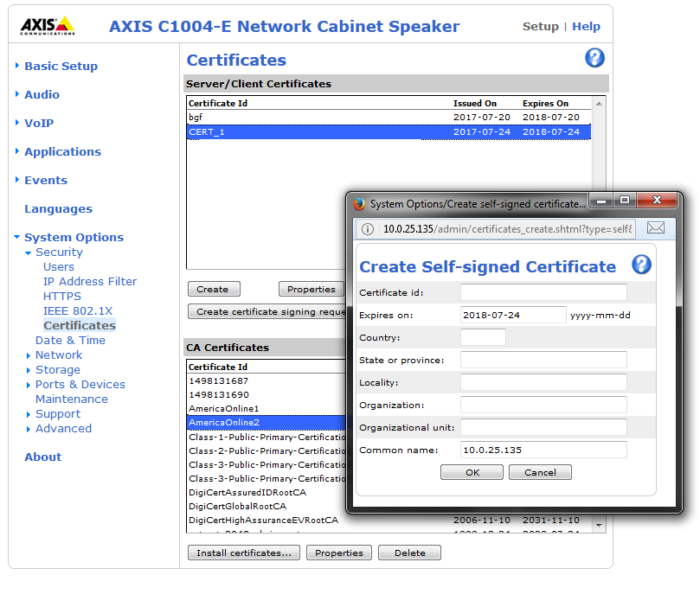
Task: Click the help icon in Create Self-signed Certificate dialog
Action: pyautogui.click(x=640, y=265)
